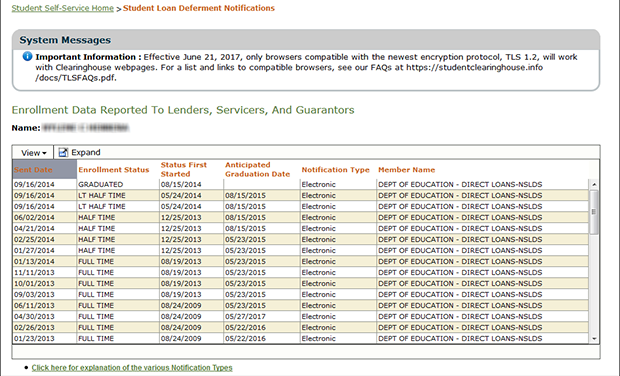This screenshot has width=620, height=376.
Task: Select the 02/25/2014 sent date cell
Action: coord(45,240)
